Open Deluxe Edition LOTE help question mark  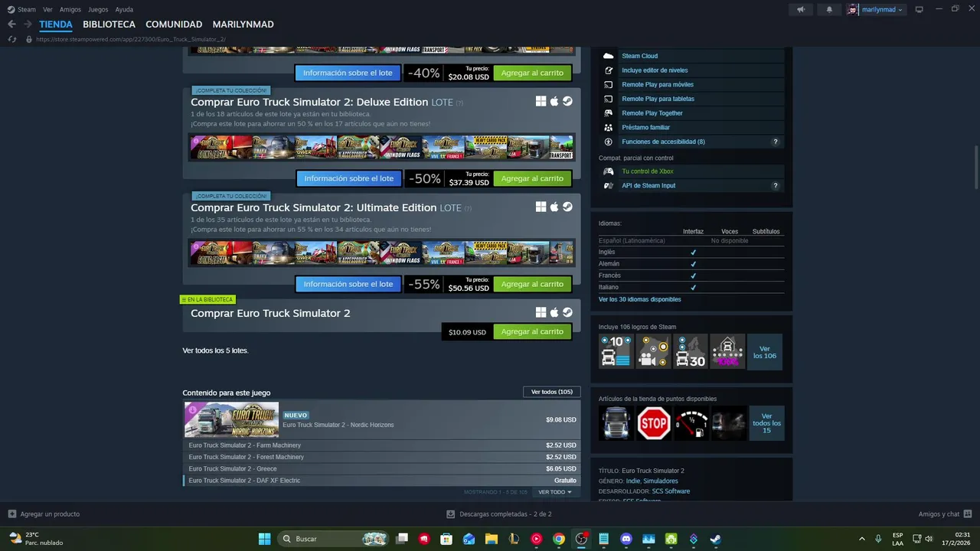tap(459, 103)
